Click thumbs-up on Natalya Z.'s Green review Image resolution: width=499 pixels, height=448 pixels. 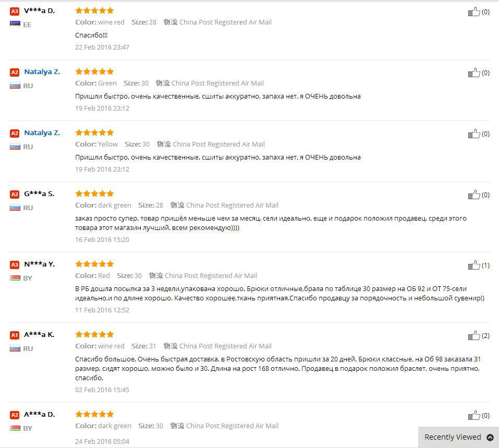(x=474, y=73)
